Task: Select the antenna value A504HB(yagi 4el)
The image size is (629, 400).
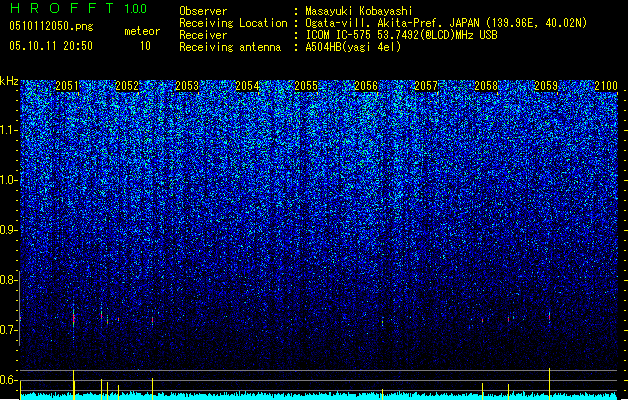Action: pos(353,47)
